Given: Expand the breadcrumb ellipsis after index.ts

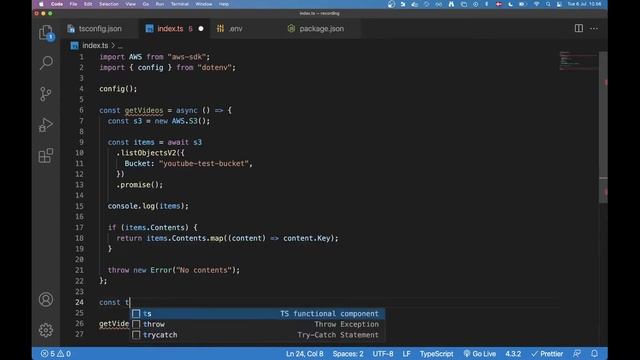Looking at the screenshot, I should 120,46.
